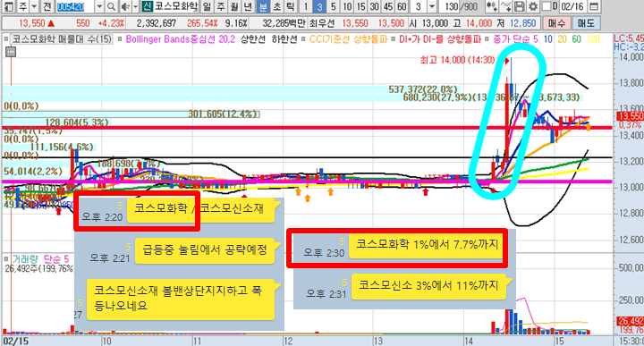
Task: Expand the stock code history dropdown
Action: click(100, 6)
